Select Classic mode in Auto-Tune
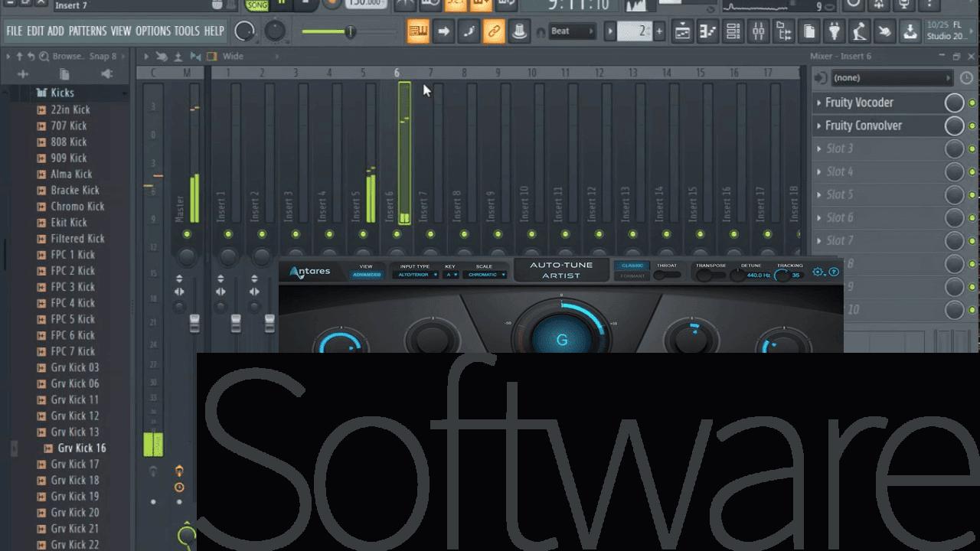 point(632,266)
